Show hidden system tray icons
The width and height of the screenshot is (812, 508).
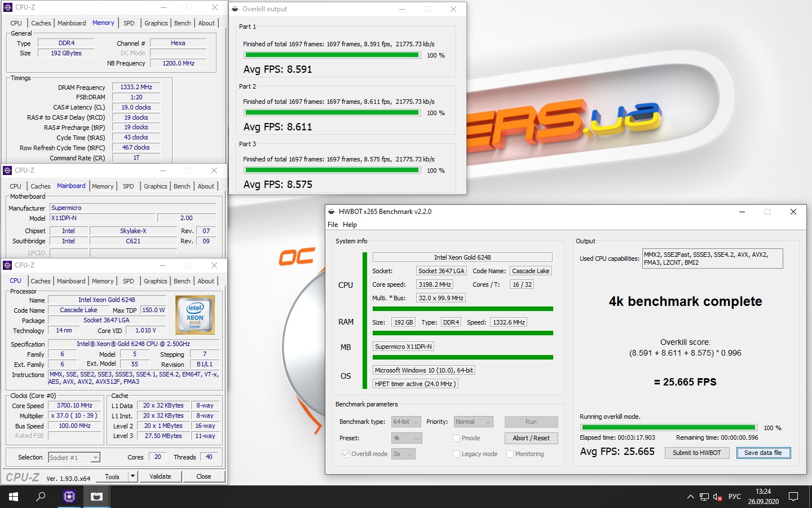[x=690, y=497]
